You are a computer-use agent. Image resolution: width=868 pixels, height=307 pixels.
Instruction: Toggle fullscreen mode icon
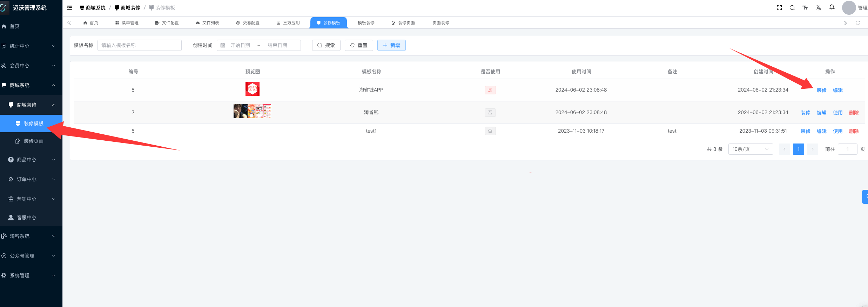click(779, 8)
